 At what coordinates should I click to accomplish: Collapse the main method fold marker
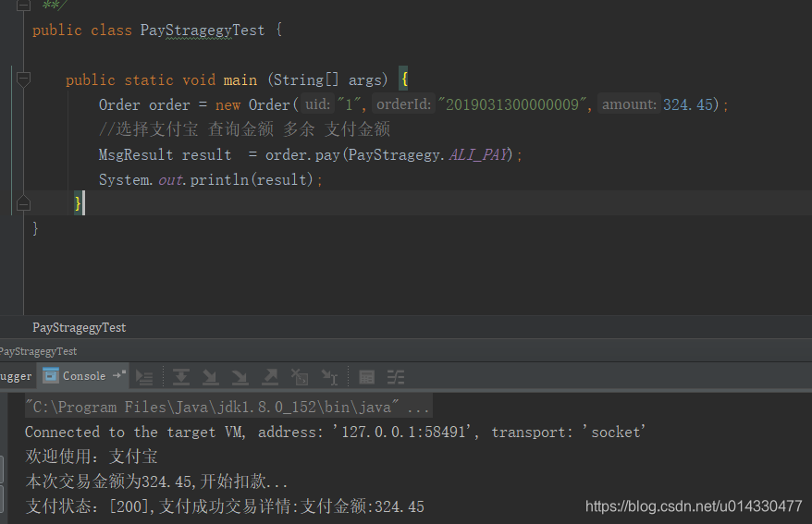pyautogui.click(x=23, y=79)
